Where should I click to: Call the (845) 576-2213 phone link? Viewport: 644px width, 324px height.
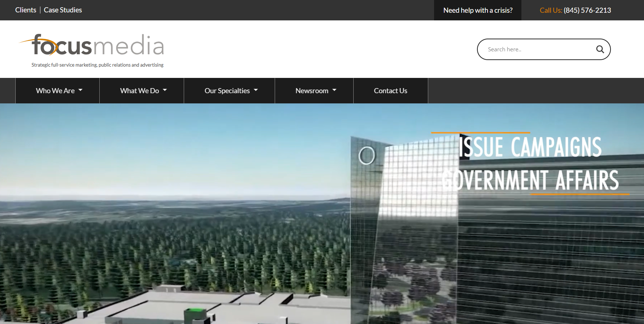coord(587,10)
